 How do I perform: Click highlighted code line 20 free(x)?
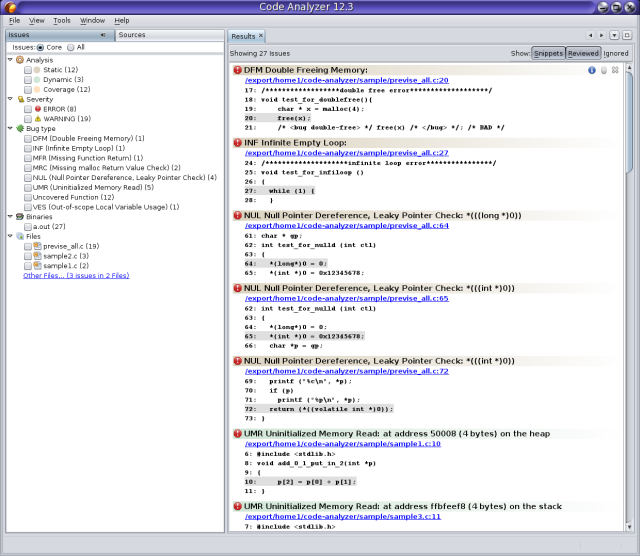278,118
